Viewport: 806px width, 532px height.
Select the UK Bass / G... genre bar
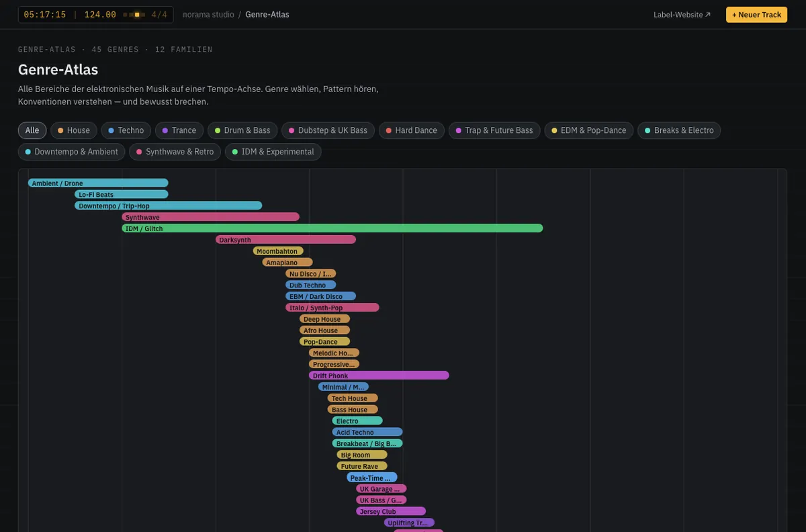coord(382,500)
